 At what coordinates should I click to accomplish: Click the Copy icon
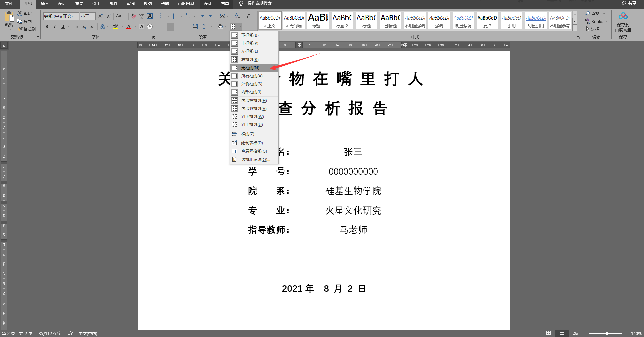(x=20, y=21)
